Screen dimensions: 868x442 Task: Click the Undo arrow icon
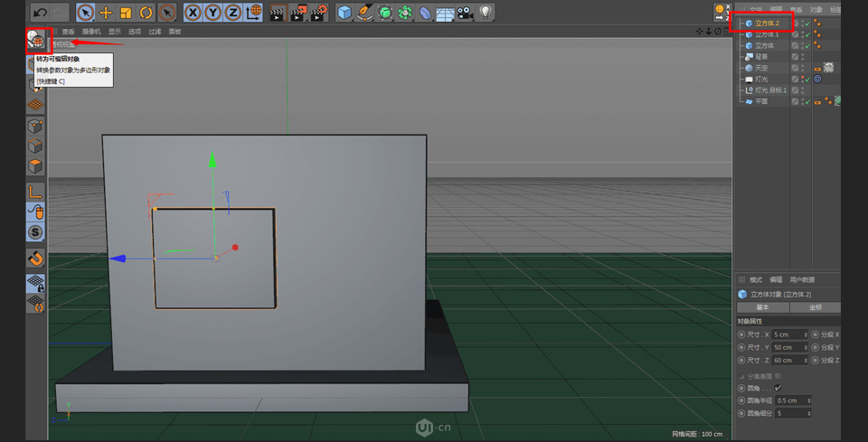40,13
